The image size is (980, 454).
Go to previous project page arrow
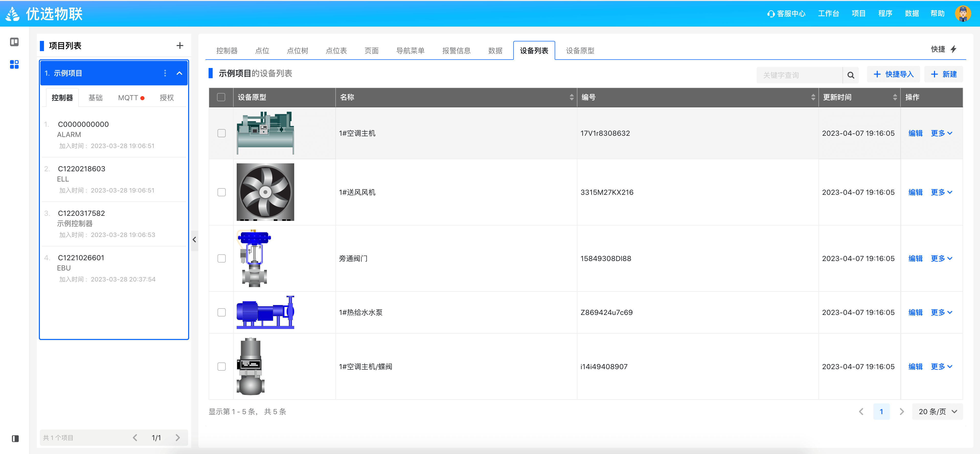point(135,438)
